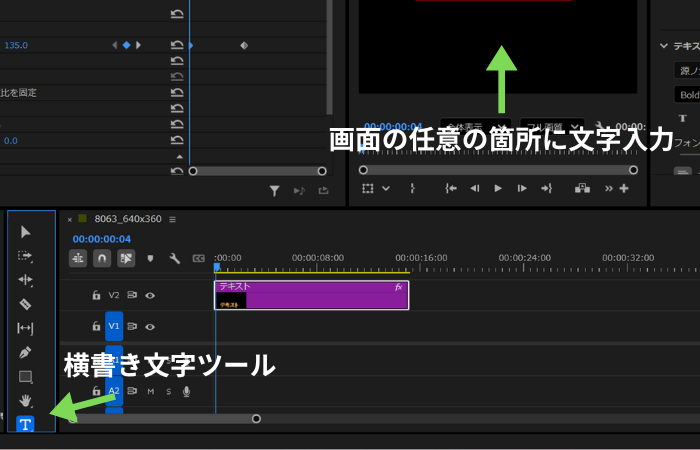Select the Razor tool

pos(25,304)
